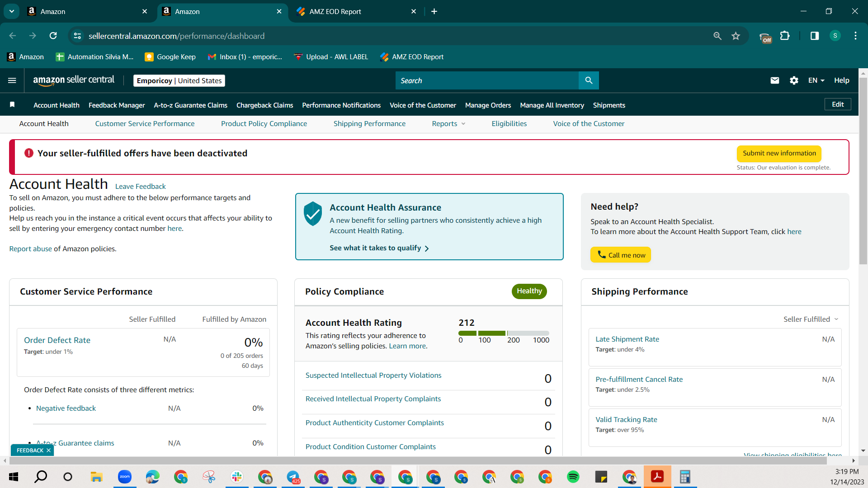
Task: Open the Help link in the header
Action: tap(841, 80)
